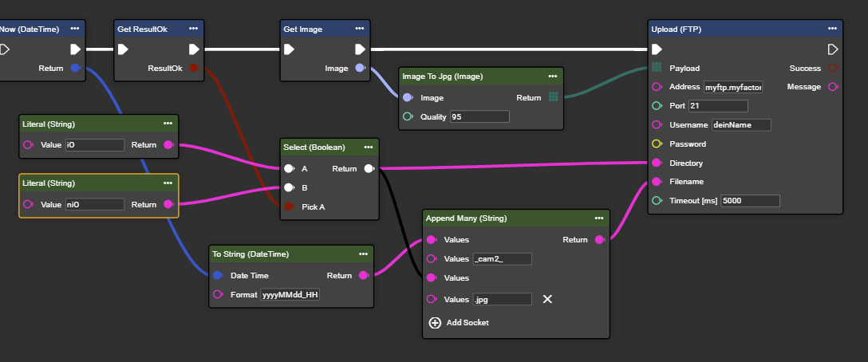Click the plus icon beside Add Socket
Image resolution: width=868 pixels, height=362 pixels.
pos(435,323)
